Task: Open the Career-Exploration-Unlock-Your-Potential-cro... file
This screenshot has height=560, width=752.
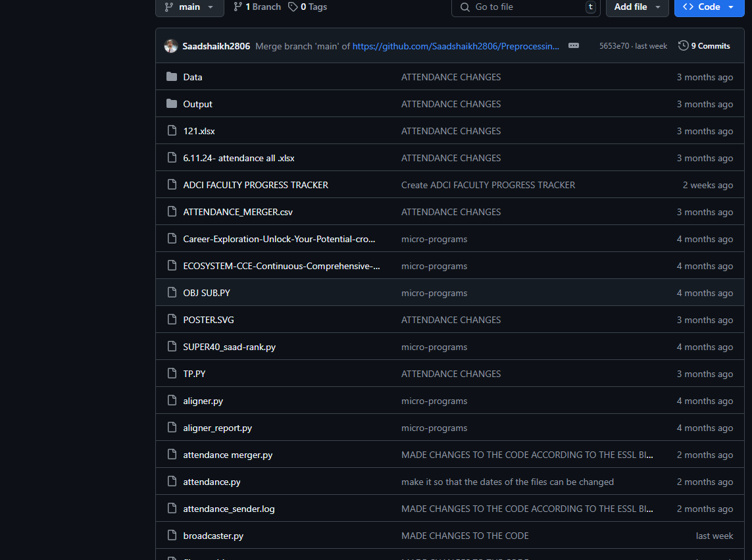Action: [279, 239]
